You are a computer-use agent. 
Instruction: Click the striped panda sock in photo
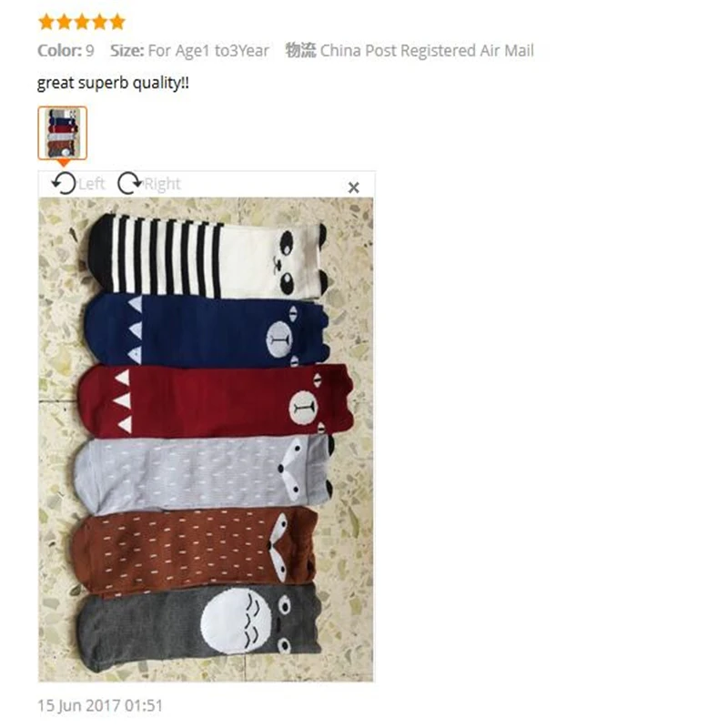(x=207, y=257)
